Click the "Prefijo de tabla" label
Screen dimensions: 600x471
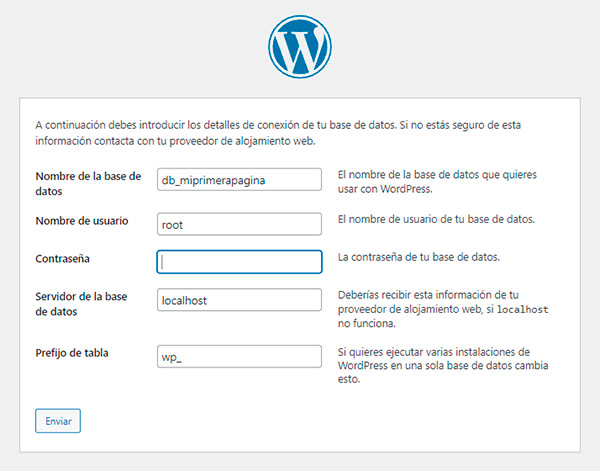point(74,353)
